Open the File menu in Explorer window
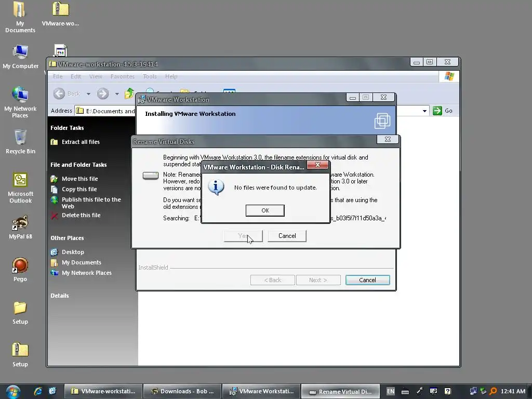The width and height of the screenshot is (532, 399). [x=58, y=76]
